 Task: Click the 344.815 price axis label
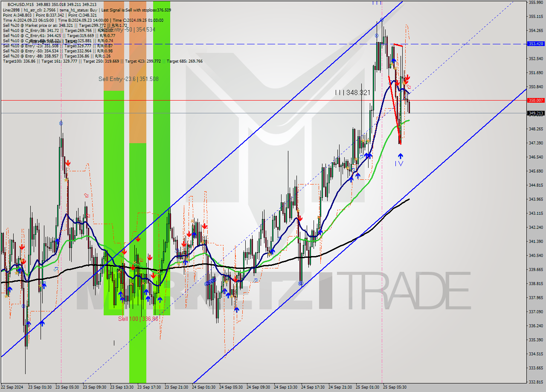(x=536, y=185)
